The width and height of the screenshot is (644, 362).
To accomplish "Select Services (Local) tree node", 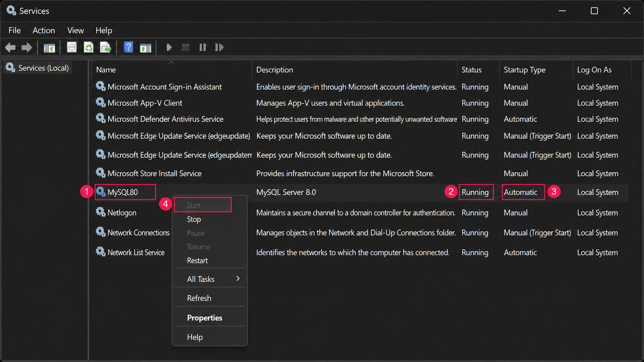I will (x=37, y=68).
